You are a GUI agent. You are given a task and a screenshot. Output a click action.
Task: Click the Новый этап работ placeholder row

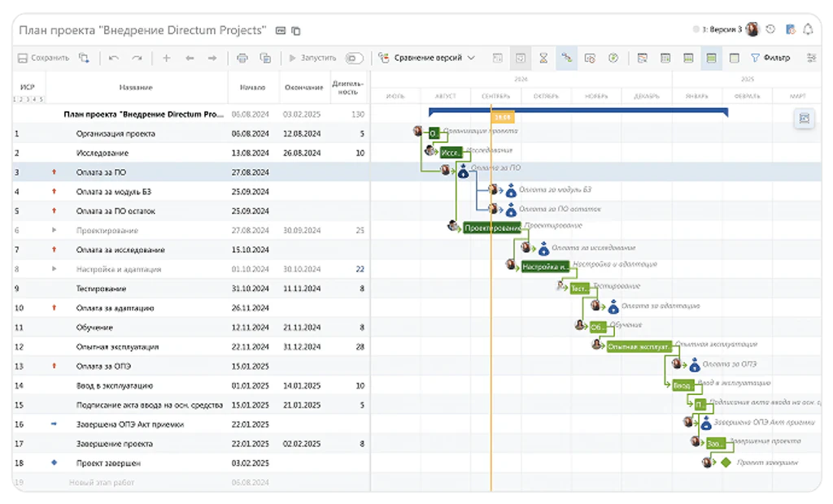click(x=191, y=482)
